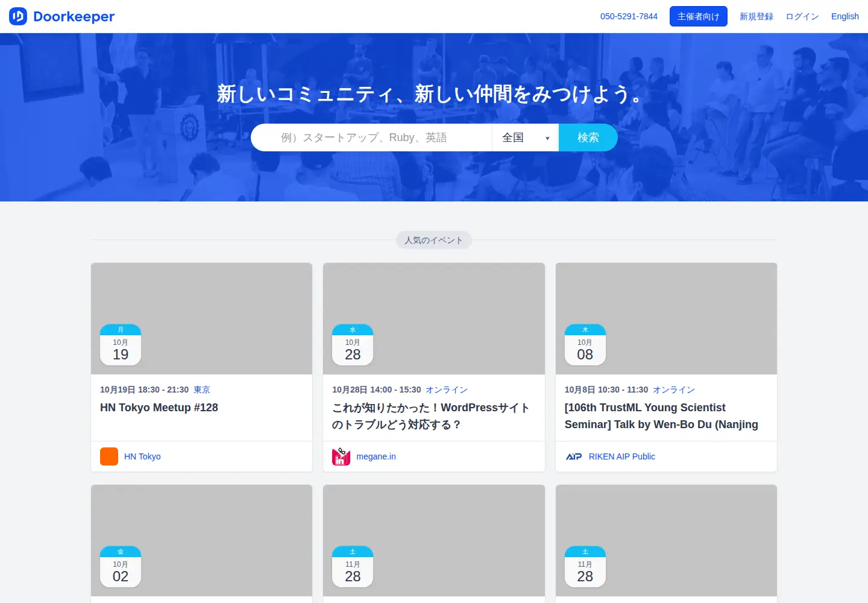Call link 050-5291-7844 in header
Viewport: 868px width, 603px height.
pos(629,16)
